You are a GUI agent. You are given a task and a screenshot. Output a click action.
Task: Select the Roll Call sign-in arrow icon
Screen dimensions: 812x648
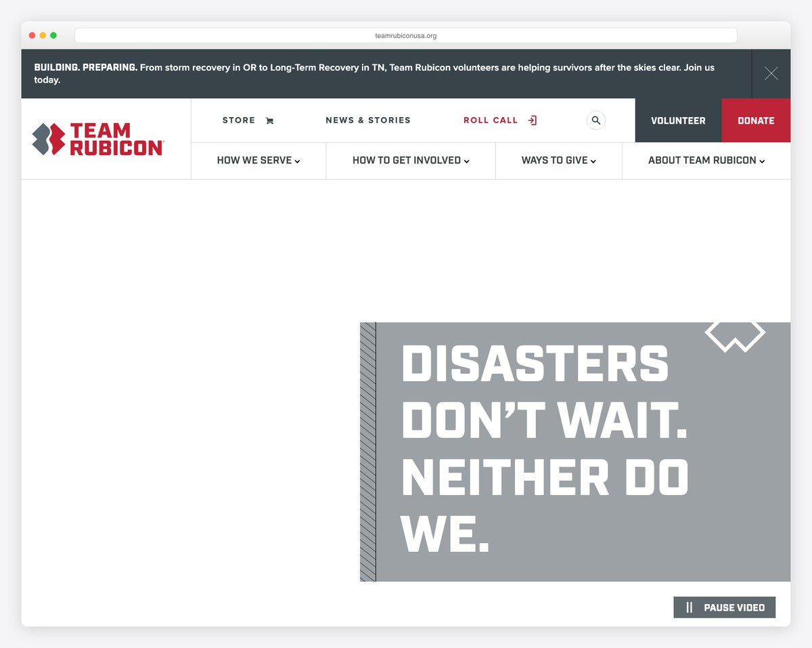click(x=533, y=120)
